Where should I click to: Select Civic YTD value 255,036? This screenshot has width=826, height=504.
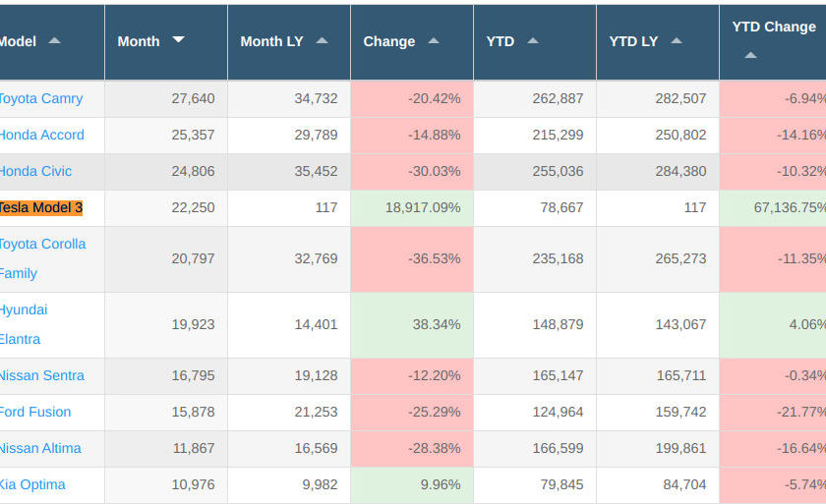click(558, 171)
